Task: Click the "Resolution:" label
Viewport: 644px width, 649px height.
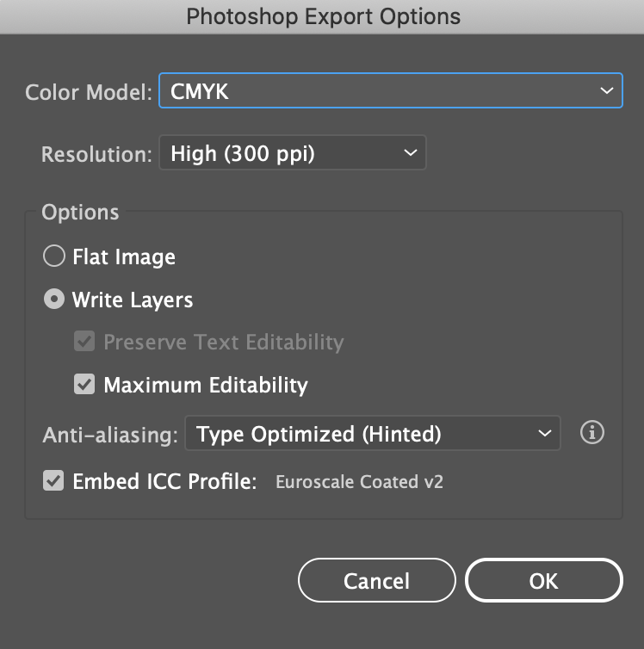Action: tap(96, 155)
